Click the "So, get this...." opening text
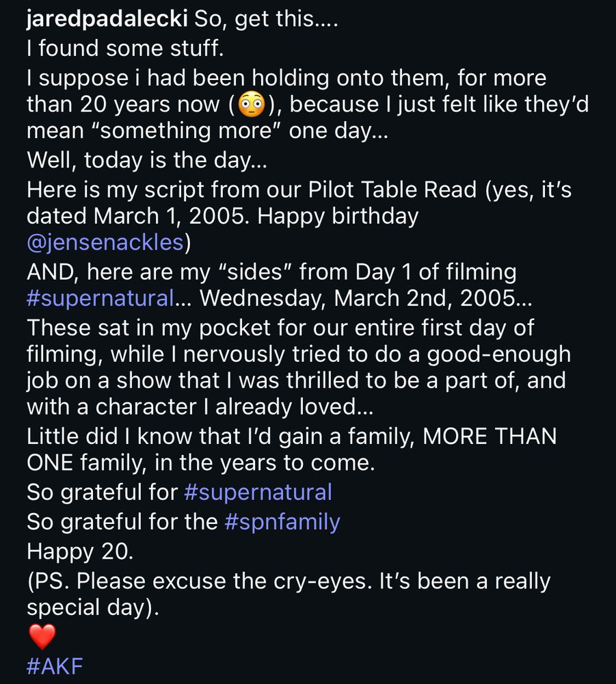Image resolution: width=616 pixels, height=684 pixels. click(x=266, y=20)
